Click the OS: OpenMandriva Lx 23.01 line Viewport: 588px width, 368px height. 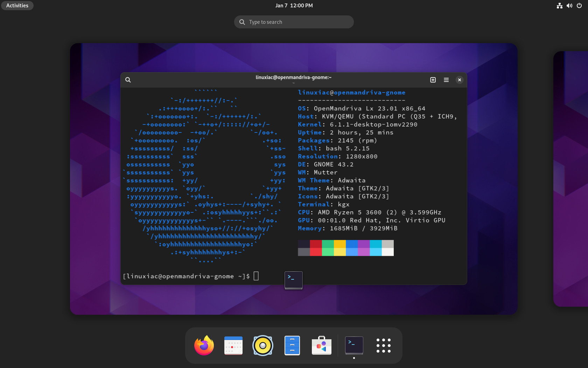(362, 109)
